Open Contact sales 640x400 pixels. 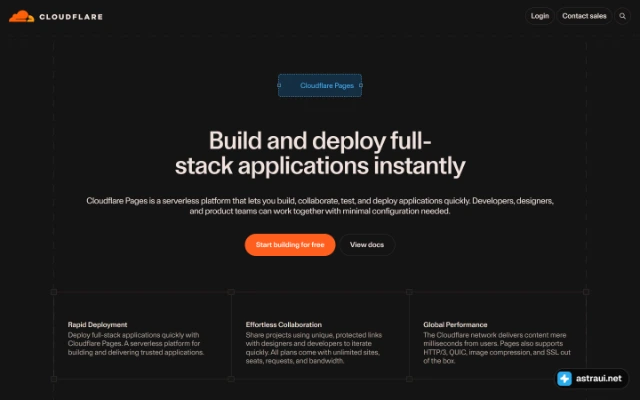click(584, 16)
